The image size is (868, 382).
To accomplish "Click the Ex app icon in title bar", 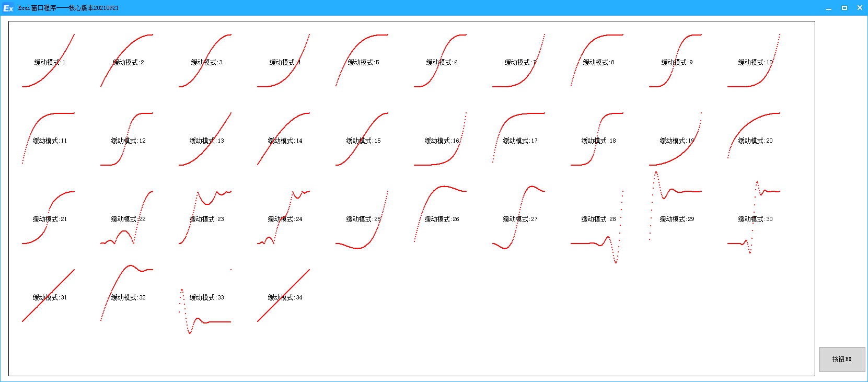I will tap(8, 8).
